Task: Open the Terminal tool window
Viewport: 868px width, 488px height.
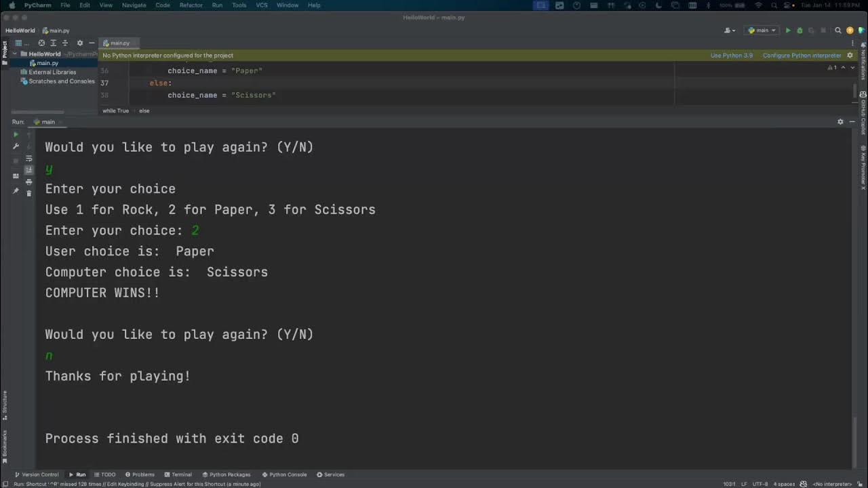Action: 178,474
